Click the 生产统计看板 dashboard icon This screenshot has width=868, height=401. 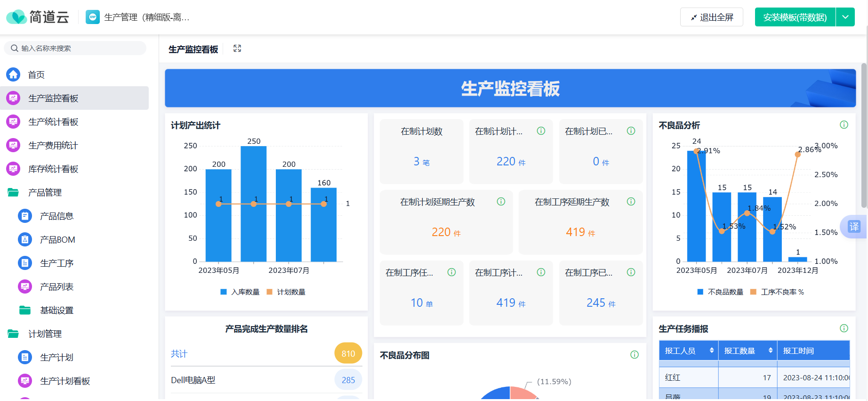point(13,122)
